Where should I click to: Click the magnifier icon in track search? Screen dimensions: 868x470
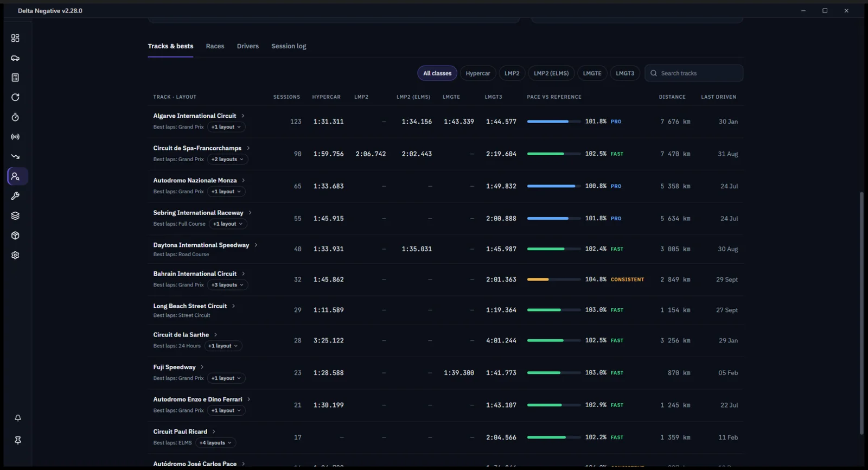[654, 73]
